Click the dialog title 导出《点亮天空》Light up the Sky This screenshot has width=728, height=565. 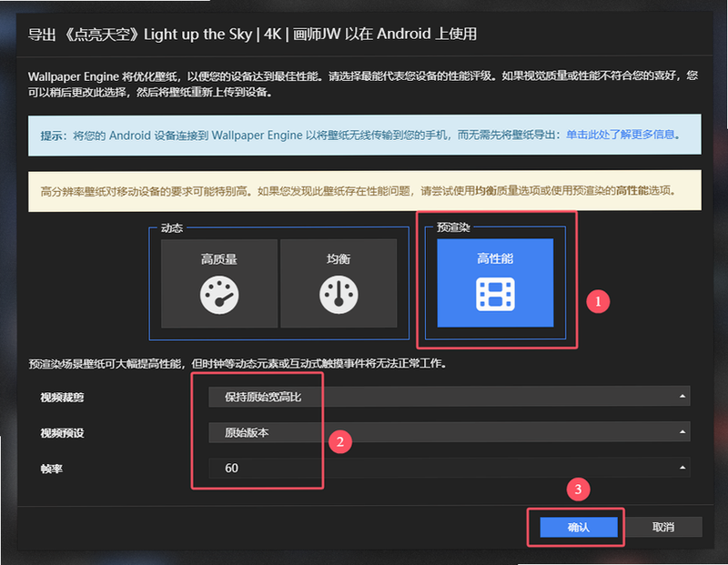(x=252, y=35)
